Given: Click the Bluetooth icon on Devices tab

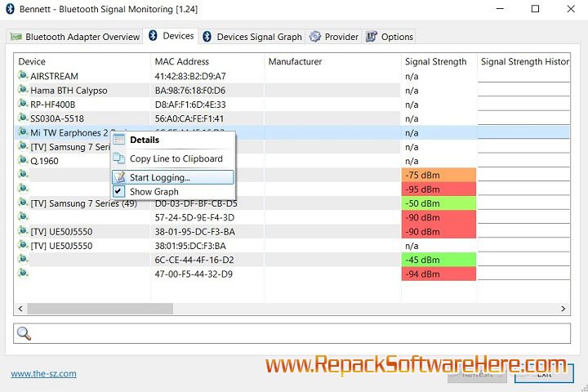Looking at the screenshot, I should pyautogui.click(x=153, y=35).
